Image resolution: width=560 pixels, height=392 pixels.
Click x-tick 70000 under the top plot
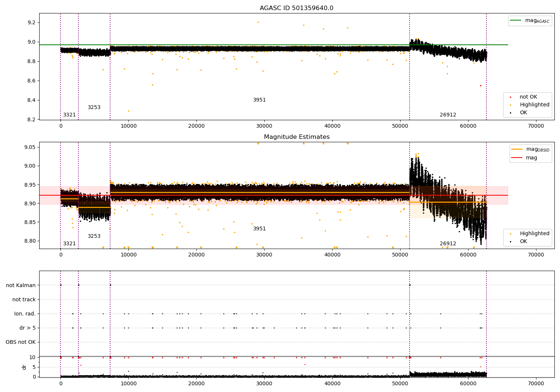click(x=536, y=126)
